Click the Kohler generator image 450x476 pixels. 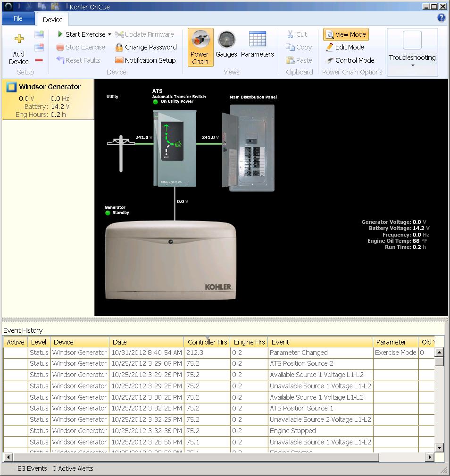[170, 261]
